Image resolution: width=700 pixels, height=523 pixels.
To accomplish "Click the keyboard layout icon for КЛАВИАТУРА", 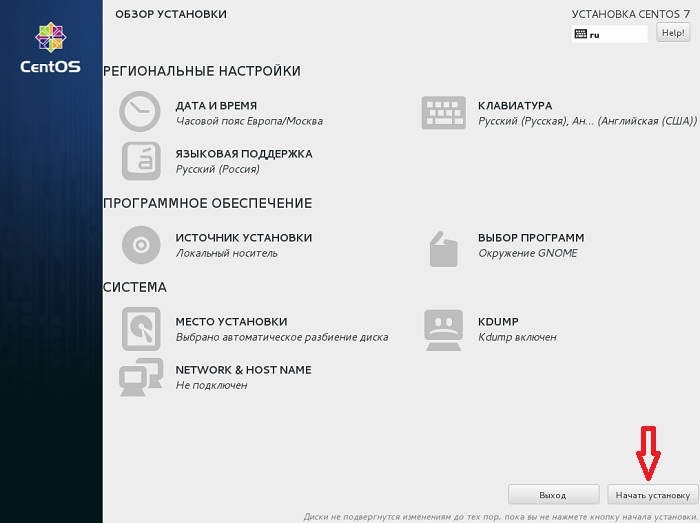I will click(x=444, y=112).
